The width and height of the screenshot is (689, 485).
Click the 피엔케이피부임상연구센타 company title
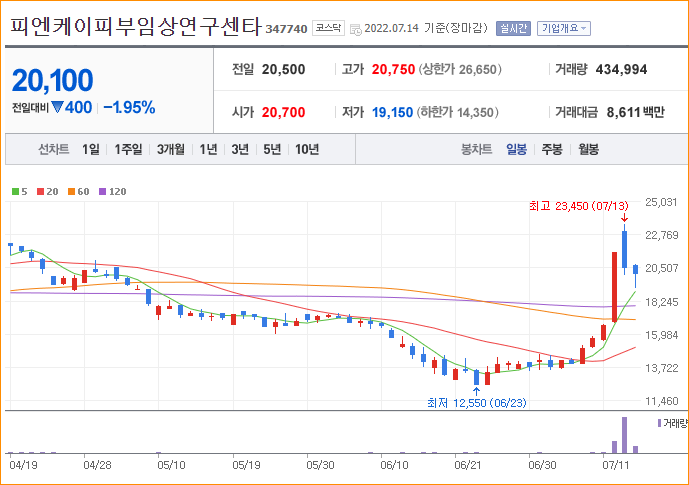(135, 26)
